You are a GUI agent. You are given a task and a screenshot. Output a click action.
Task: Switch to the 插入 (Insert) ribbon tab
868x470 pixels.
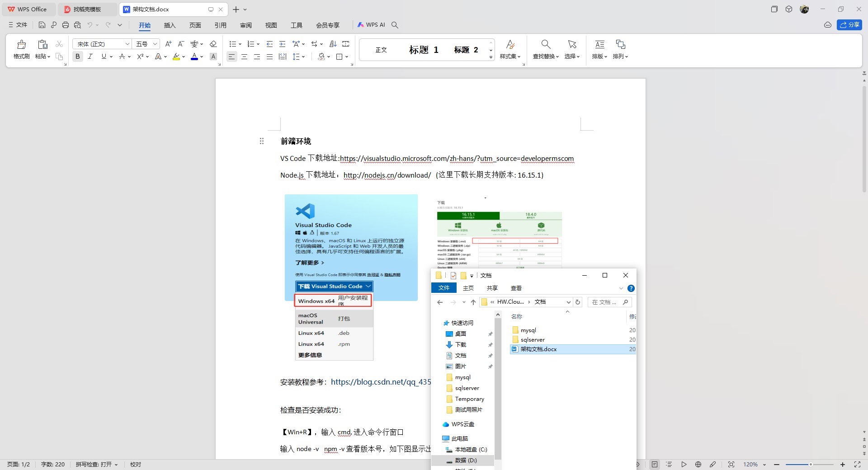point(170,25)
